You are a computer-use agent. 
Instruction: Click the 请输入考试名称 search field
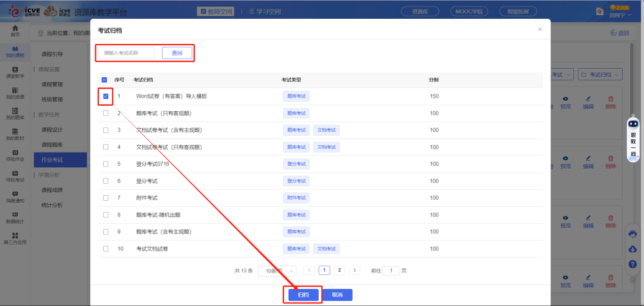coord(126,53)
